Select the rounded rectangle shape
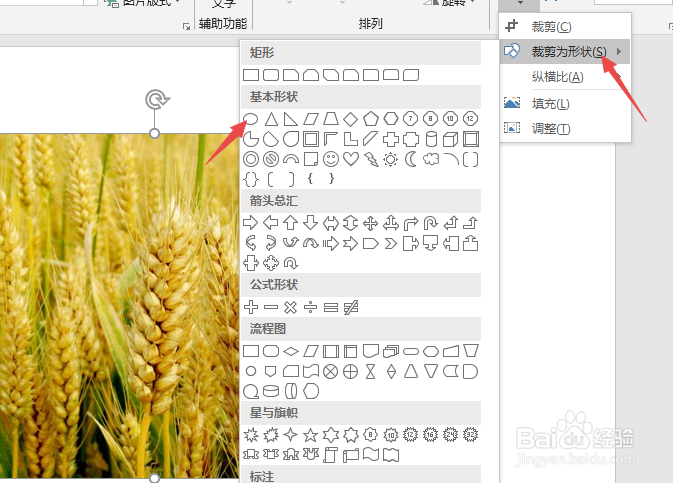 (271, 75)
